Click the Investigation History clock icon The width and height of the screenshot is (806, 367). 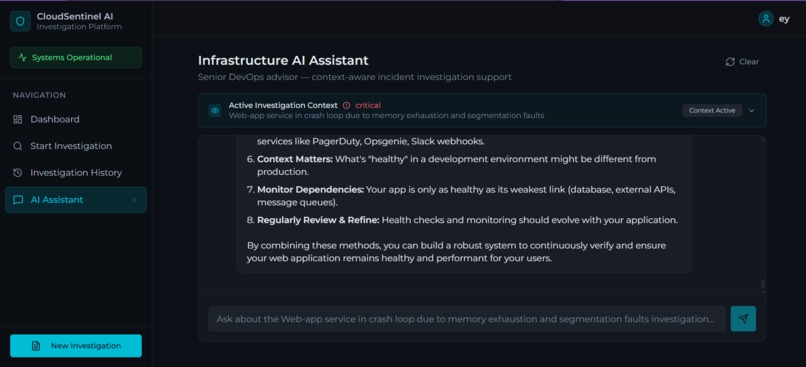click(17, 173)
